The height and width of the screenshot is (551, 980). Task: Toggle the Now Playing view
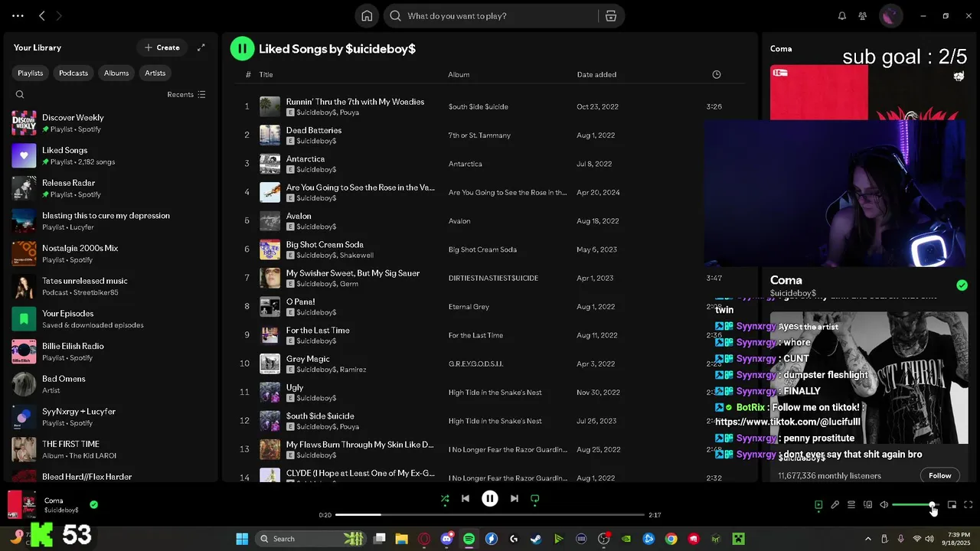click(x=818, y=505)
